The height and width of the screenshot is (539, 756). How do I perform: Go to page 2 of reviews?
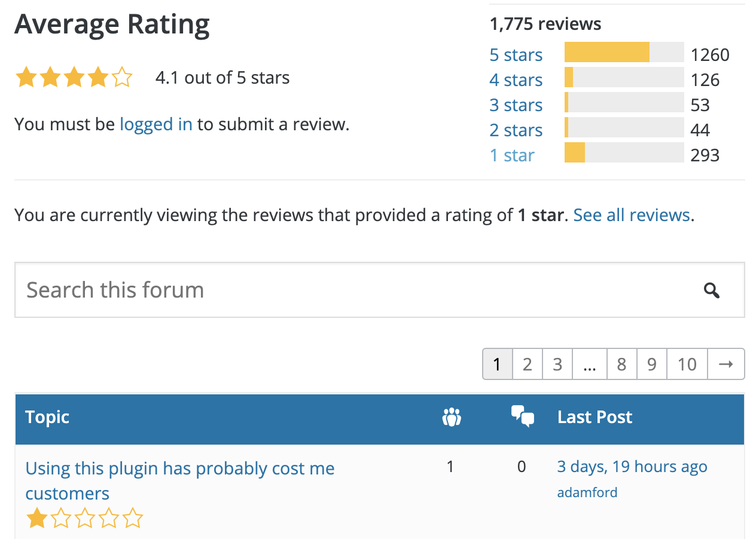coord(527,364)
